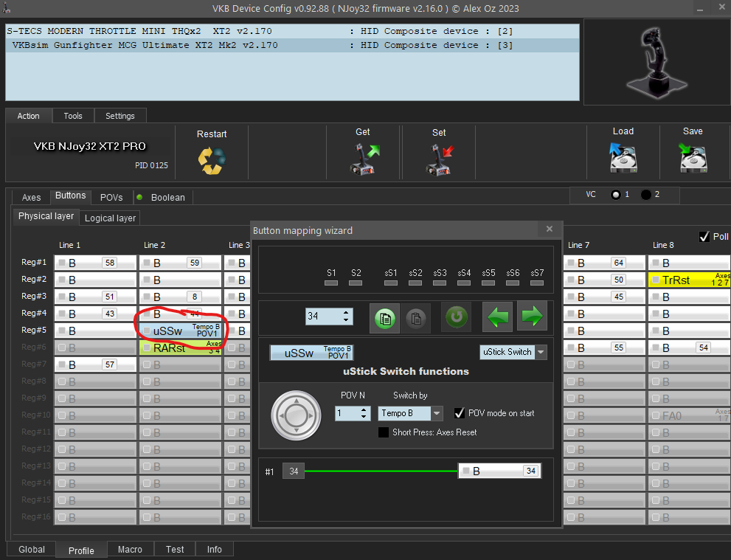The image size is (731, 560).
Task: Toggle the sS7 subshift indicator
Action: (537, 283)
